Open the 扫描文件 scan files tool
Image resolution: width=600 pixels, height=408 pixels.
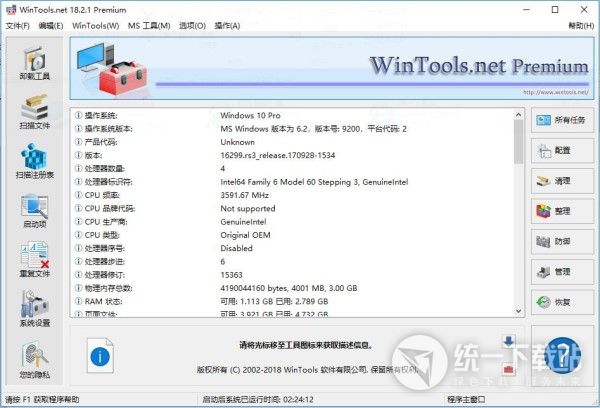pos(35,111)
